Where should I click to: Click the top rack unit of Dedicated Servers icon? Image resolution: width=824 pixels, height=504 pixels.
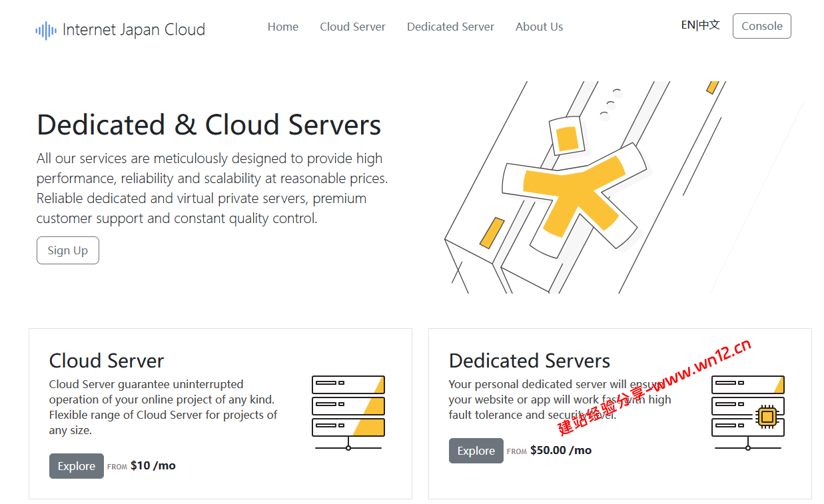tap(747, 384)
